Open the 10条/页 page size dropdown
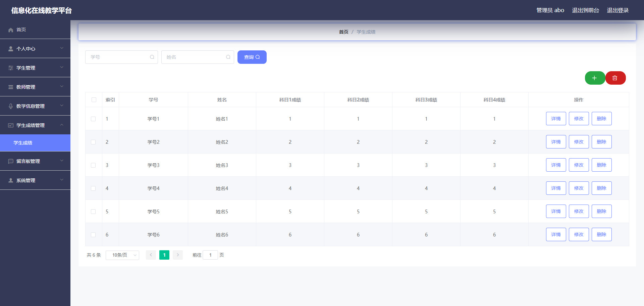Screen dimensions: 644x306 pyautogui.click(x=122, y=255)
